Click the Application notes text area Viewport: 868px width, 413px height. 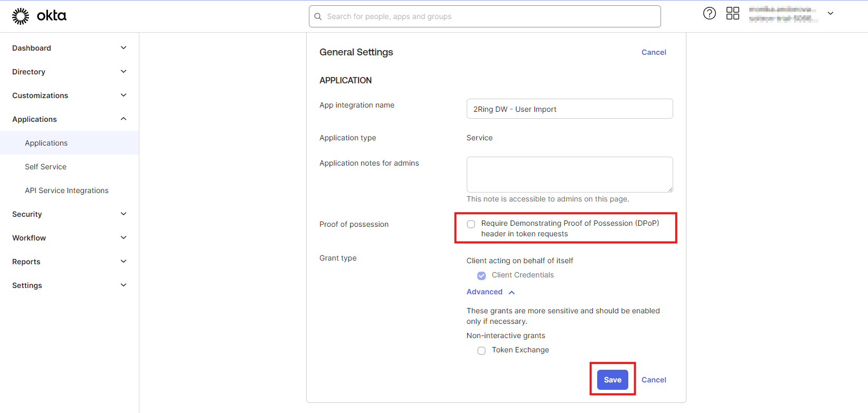click(569, 175)
